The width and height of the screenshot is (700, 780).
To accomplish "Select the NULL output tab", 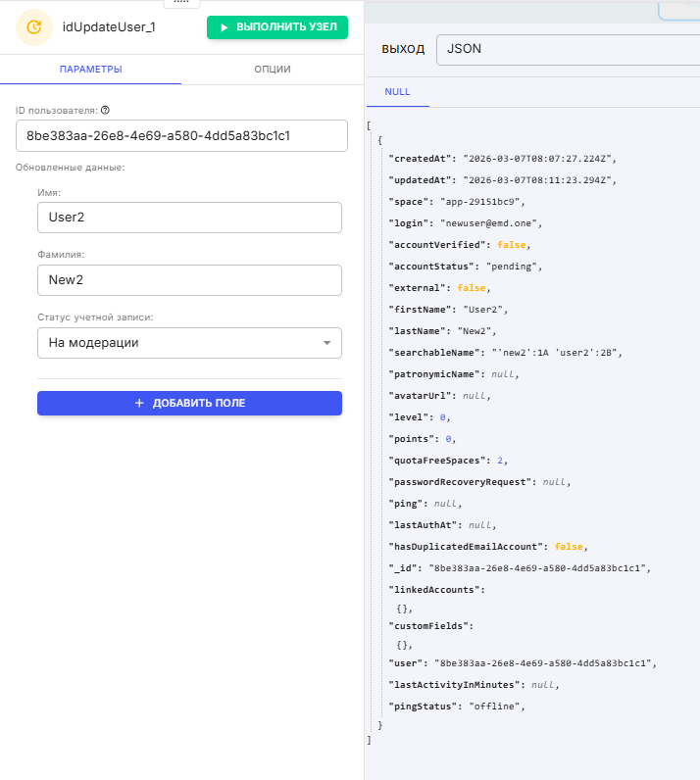I will (x=398, y=92).
